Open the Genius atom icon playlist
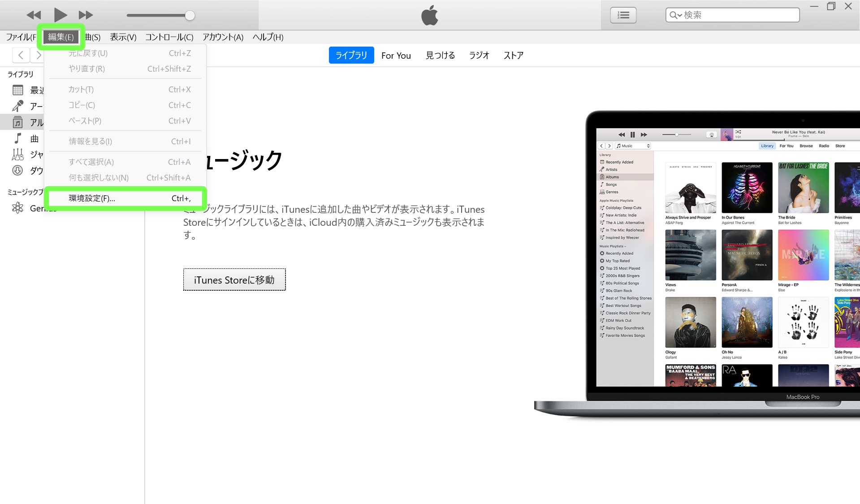 point(18,208)
